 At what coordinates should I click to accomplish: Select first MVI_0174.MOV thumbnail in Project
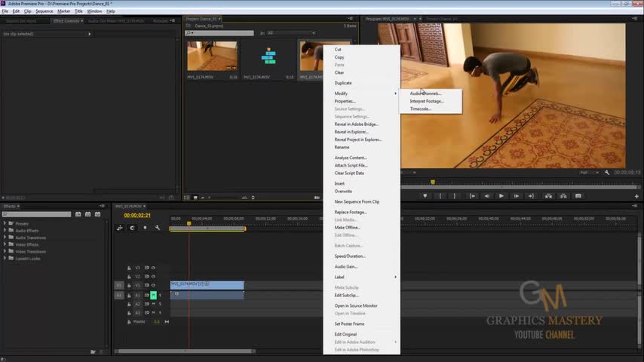(x=213, y=56)
